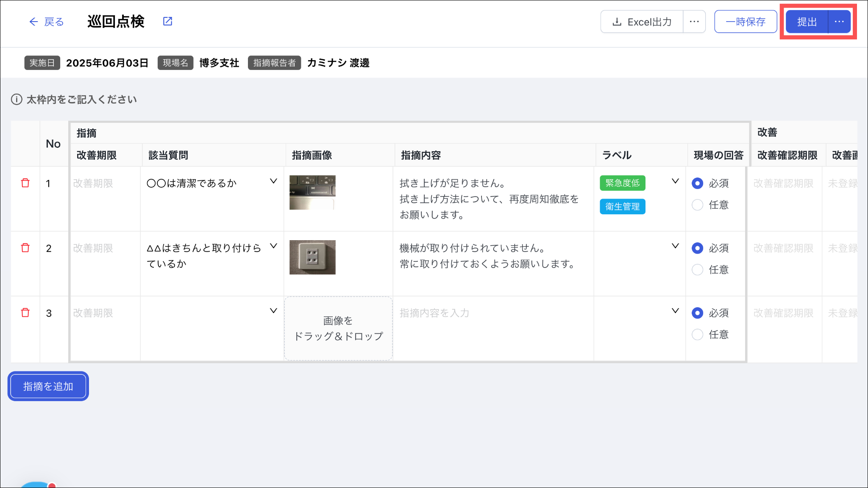Open the three-dot menu next to Excel出力
The width and height of the screenshot is (868, 488).
694,22
